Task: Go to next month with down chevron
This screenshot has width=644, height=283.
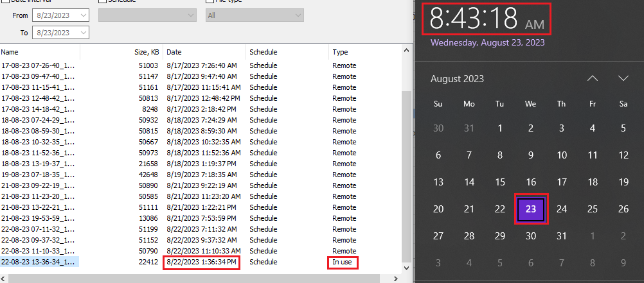Action: pyautogui.click(x=623, y=78)
